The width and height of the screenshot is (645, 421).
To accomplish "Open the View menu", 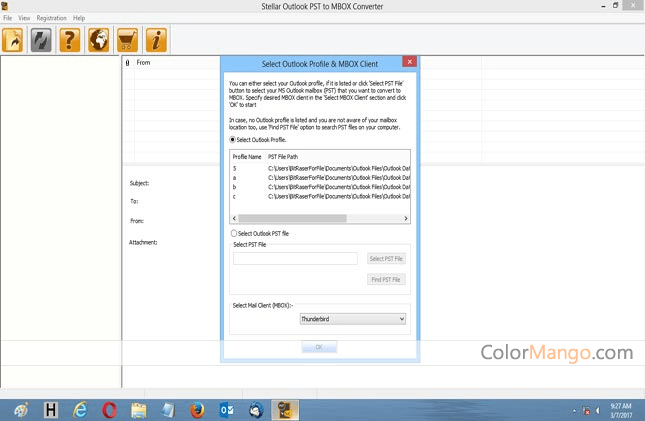I will [24, 18].
